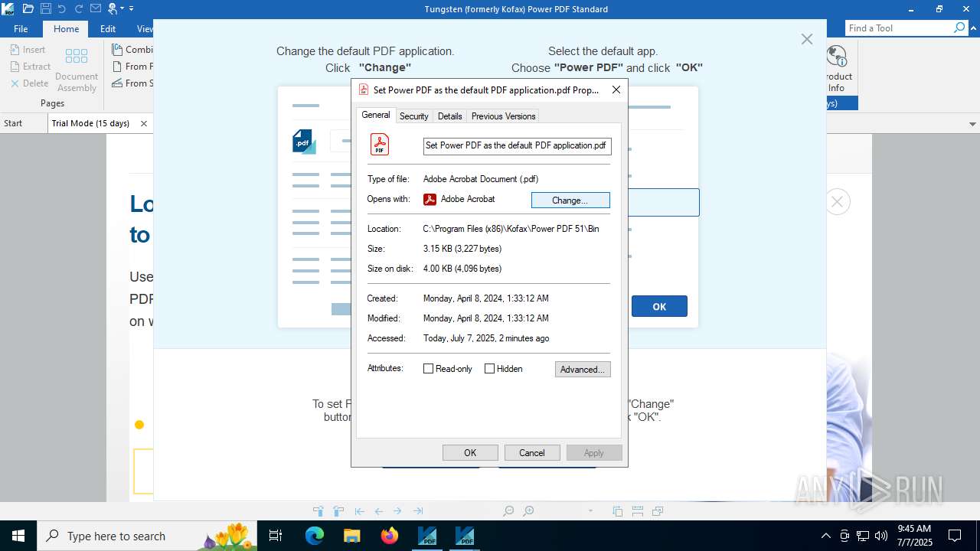Click the Apply button in Properties

594,453
